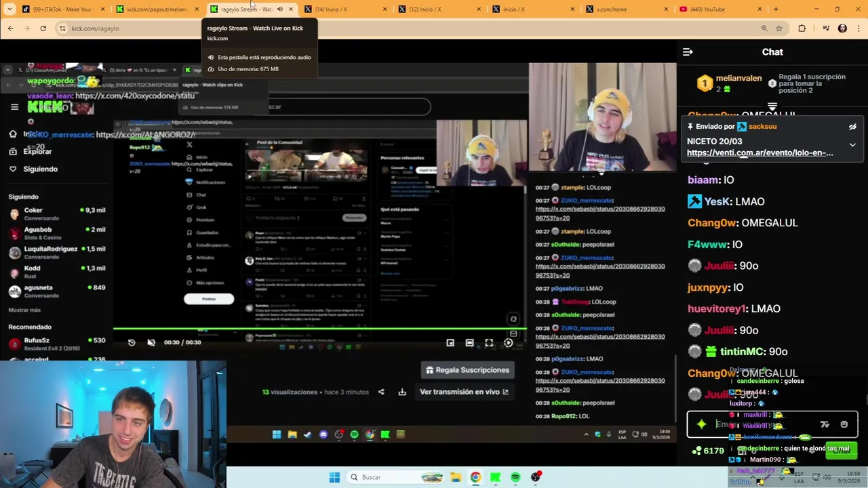
Task: Open Coker's channel in Siguiendo list
Action: [x=57, y=213]
